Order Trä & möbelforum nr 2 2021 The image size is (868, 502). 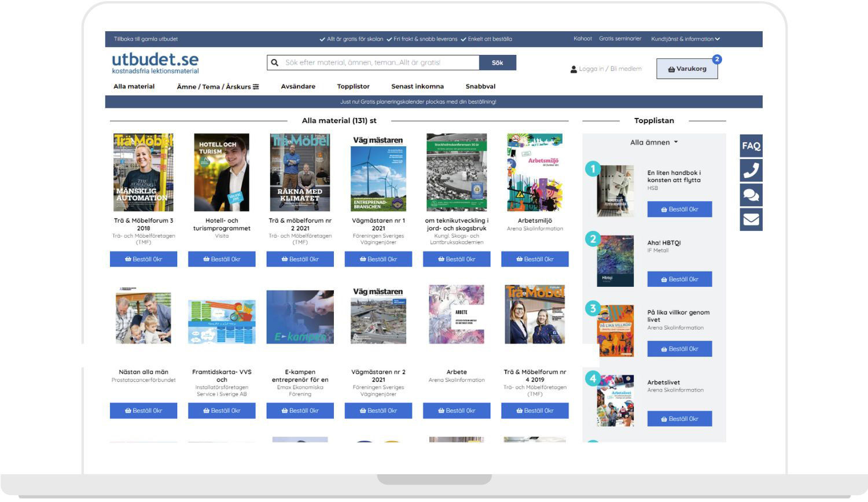[300, 259]
